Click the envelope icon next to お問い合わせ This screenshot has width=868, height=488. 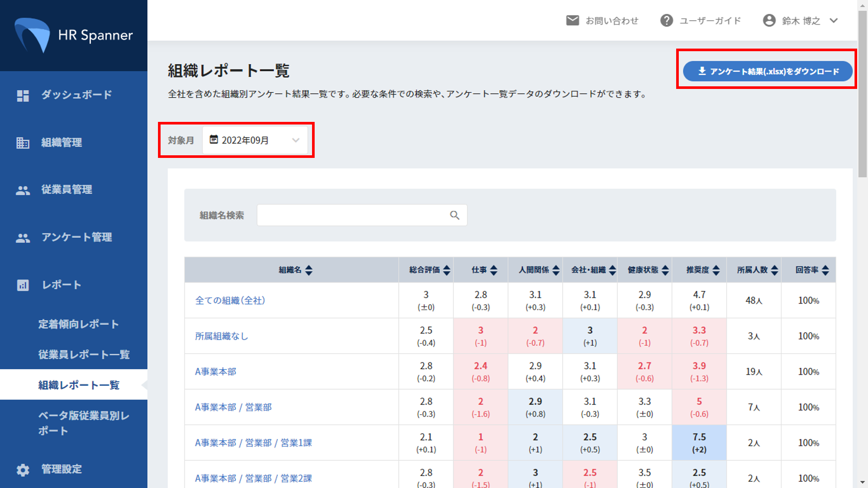[572, 20]
